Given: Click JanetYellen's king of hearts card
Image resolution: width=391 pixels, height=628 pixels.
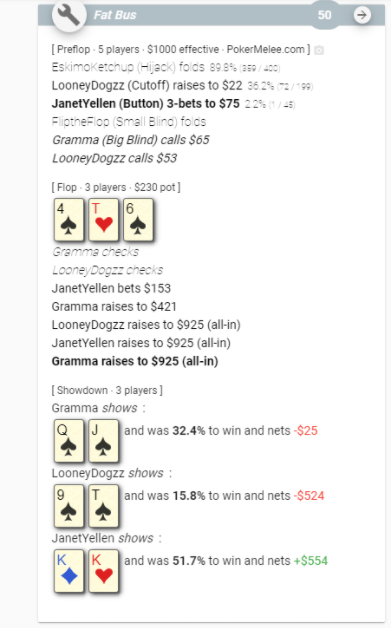Looking at the screenshot, I should pyautogui.click(x=103, y=570).
